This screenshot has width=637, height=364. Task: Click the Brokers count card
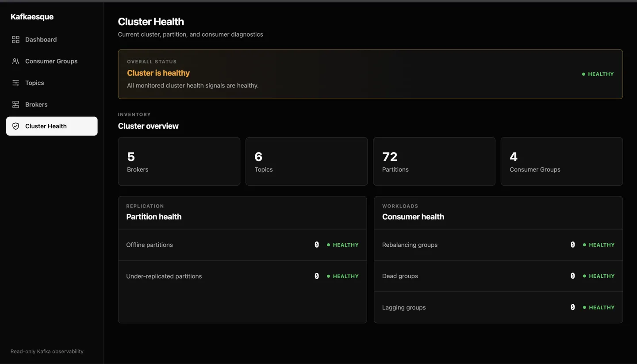point(179,161)
